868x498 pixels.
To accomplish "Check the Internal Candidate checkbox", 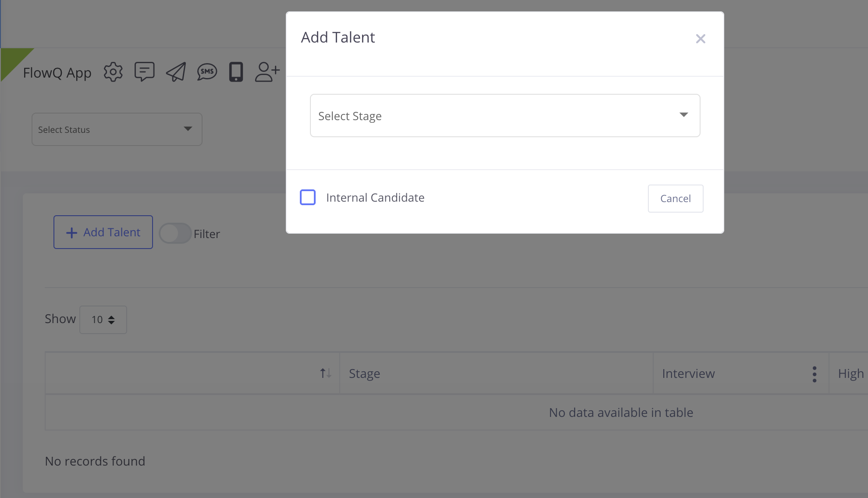I will (x=308, y=197).
